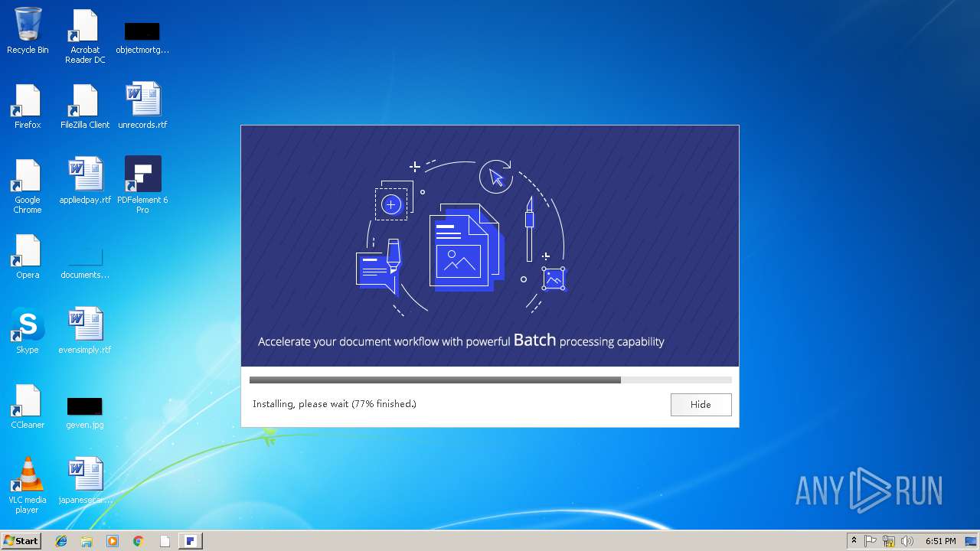
Task: Select the Opera desktop shortcut
Action: (28, 256)
